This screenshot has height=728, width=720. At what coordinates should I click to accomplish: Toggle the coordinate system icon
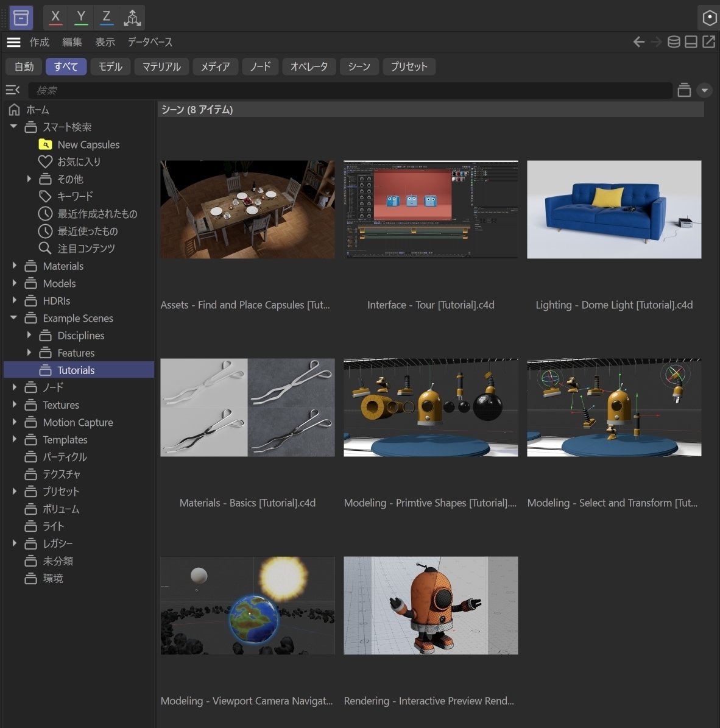[132, 18]
